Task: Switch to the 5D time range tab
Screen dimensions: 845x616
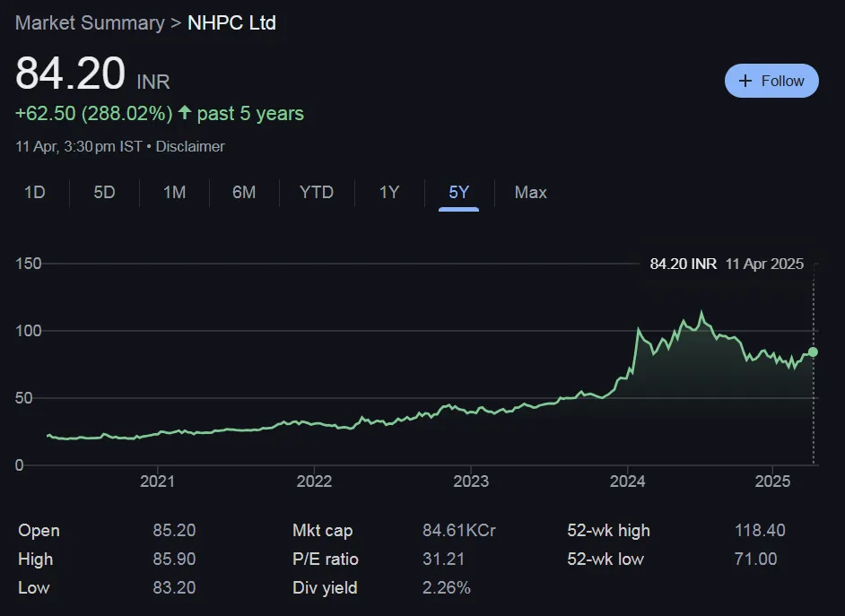Action: click(x=105, y=192)
